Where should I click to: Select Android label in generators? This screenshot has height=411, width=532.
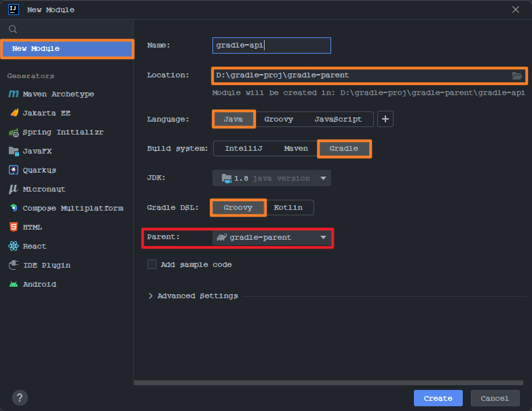(x=39, y=284)
